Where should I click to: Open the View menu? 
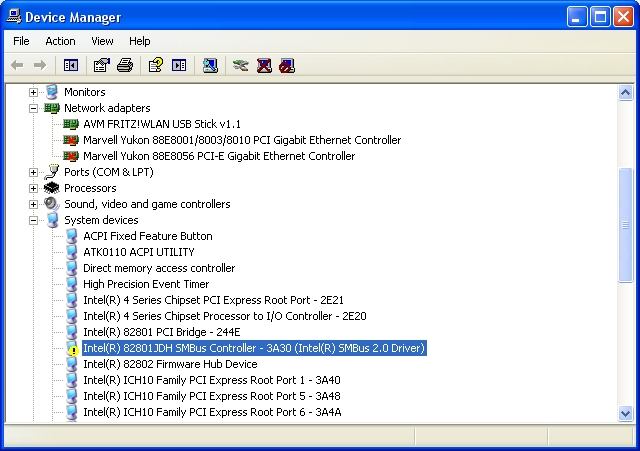pos(102,41)
